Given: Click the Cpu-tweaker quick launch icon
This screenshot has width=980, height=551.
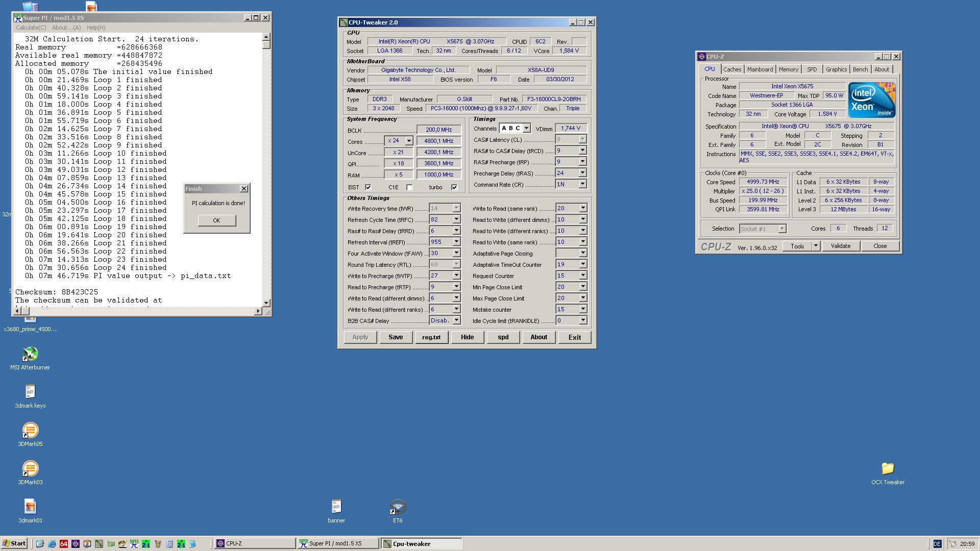Looking at the screenshot, I should pos(99,544).
